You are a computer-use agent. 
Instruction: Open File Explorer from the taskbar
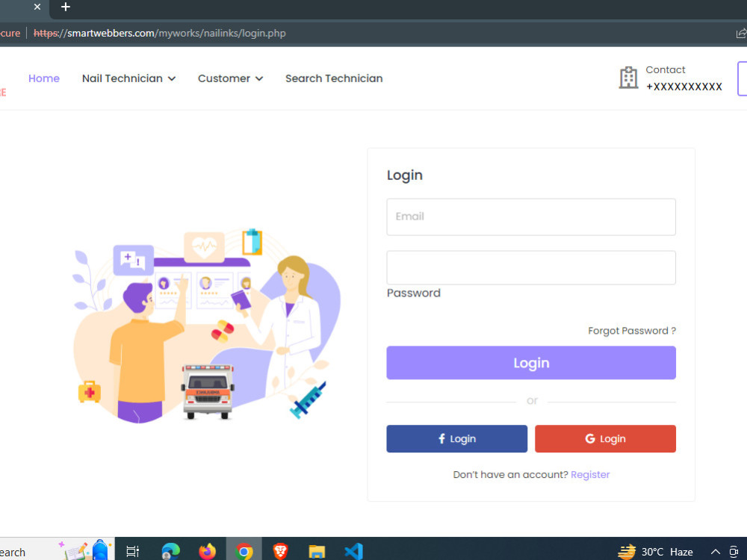(x=317, y=552)
